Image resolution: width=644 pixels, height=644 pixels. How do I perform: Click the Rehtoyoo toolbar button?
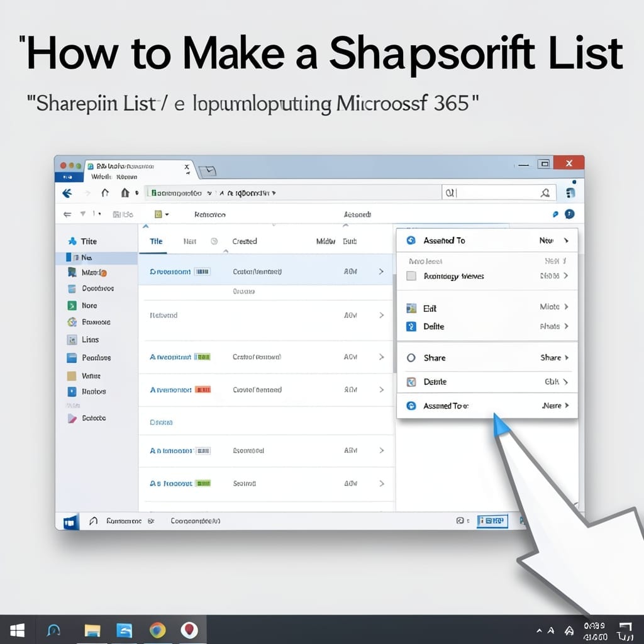click(210, 214)
